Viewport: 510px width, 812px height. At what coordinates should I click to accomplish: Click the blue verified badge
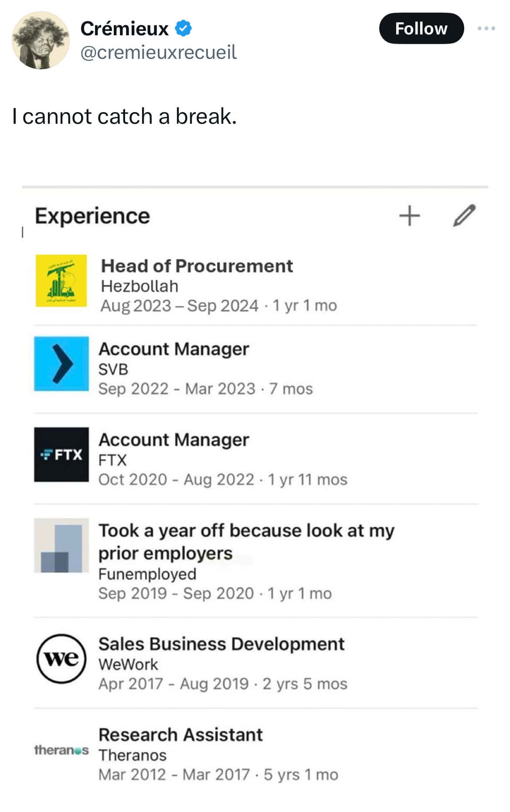[184, 29]
